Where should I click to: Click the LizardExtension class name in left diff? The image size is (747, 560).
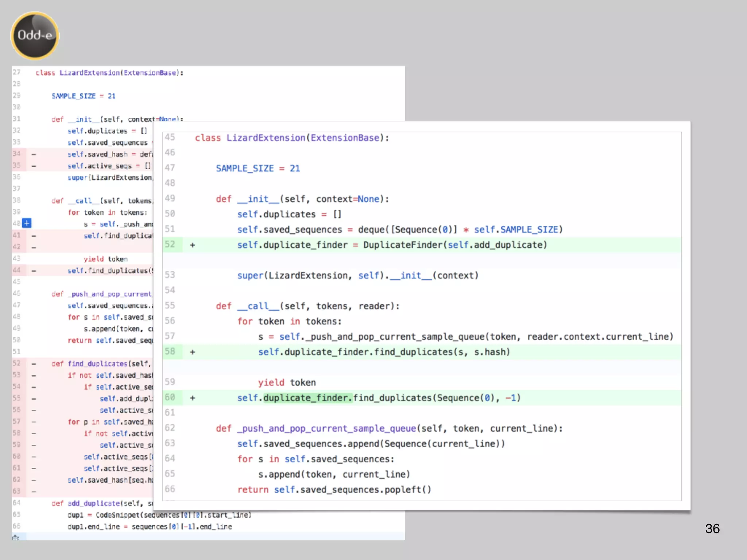(x=90, y=73)
